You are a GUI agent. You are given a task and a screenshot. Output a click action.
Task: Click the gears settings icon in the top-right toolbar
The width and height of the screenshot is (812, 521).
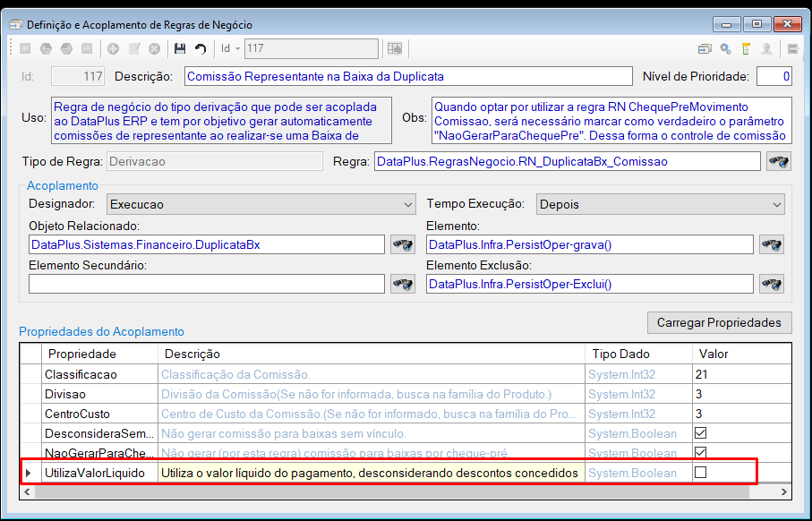click(x=725, y=48)
